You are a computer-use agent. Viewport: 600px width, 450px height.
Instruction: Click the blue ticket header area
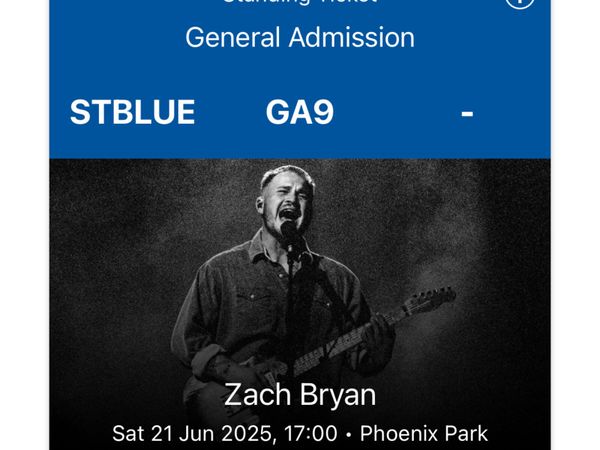coord(300,79)
